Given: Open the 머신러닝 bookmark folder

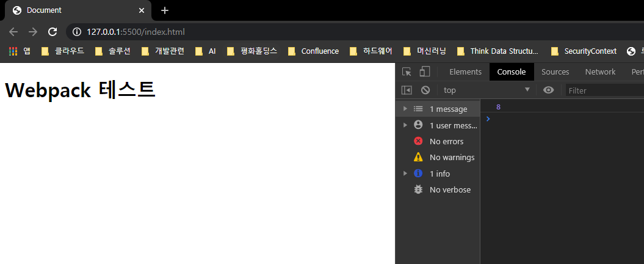Looking at the screenshot, I should click(425, 51).
